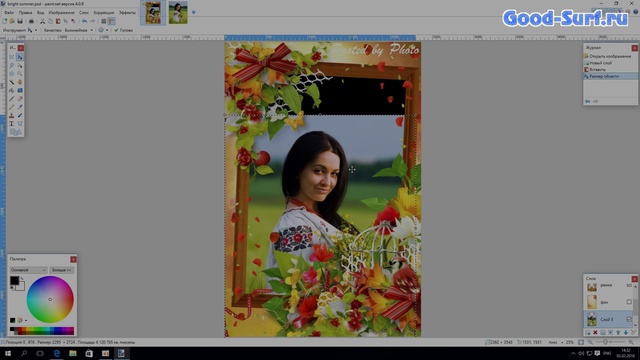The width and height of the screenshot is (640, 360).
Task: Open the "Слои" menu
Action: [84, 13]
